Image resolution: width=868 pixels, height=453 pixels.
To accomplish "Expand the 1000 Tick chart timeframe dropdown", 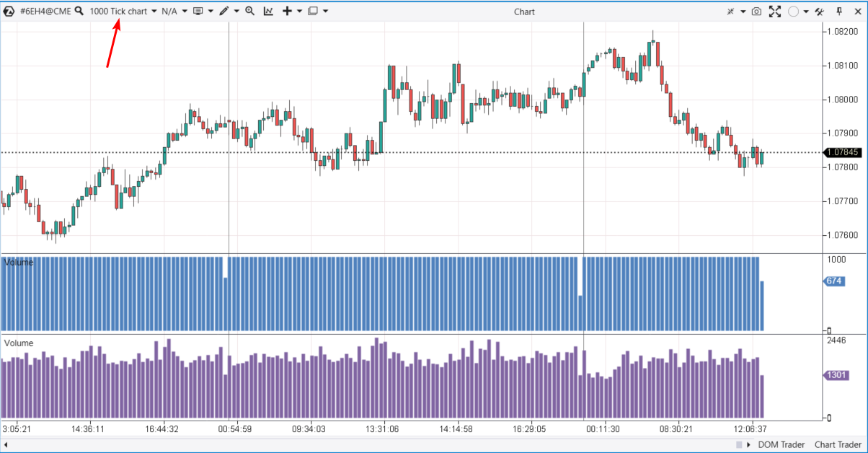I will (154, 12).
